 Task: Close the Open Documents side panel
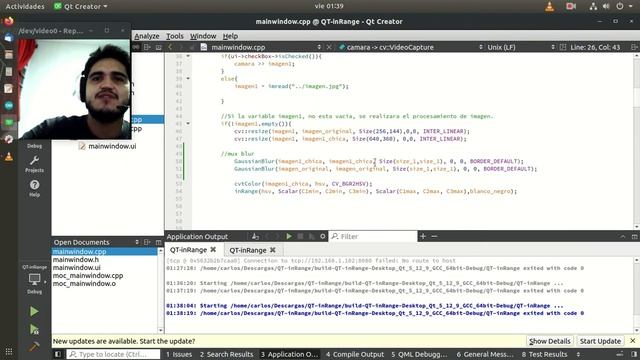[x=158, y=242]
